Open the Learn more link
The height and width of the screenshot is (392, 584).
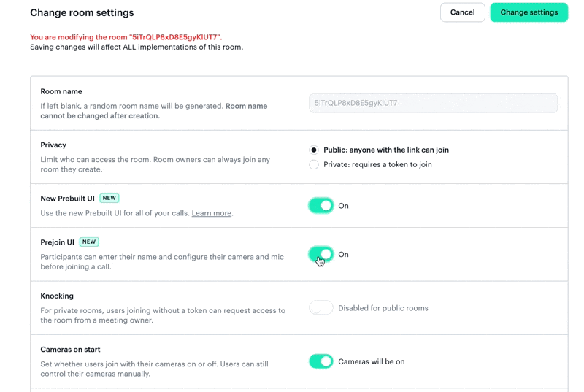click(x=211, y=213)
